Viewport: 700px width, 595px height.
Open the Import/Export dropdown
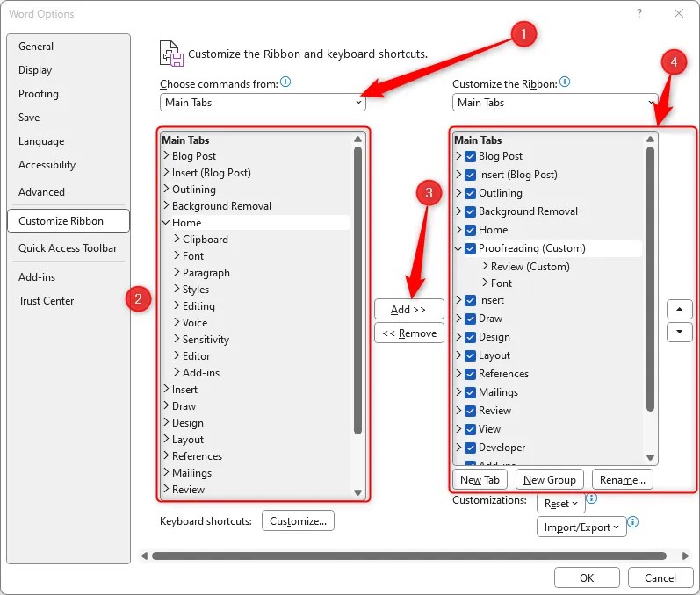581,527
